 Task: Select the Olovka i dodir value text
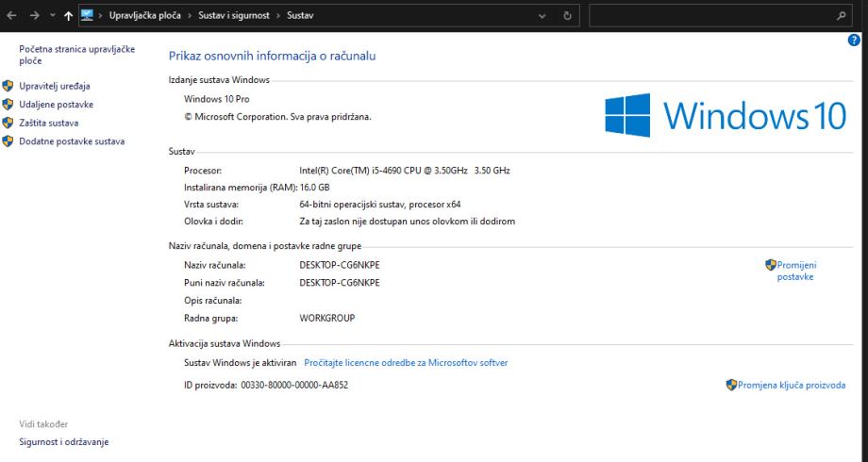click(407, 222)
